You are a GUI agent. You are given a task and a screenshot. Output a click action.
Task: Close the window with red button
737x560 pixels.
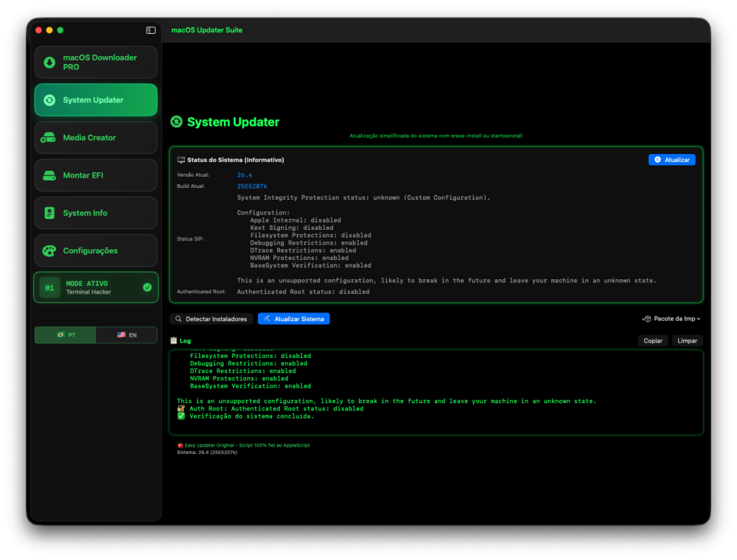(x=38, y=30)
